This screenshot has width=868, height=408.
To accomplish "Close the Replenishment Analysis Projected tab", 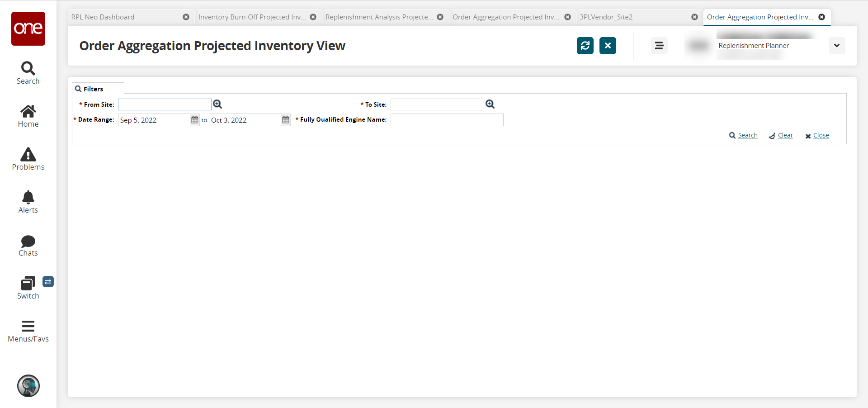I will tap(440, 17).
